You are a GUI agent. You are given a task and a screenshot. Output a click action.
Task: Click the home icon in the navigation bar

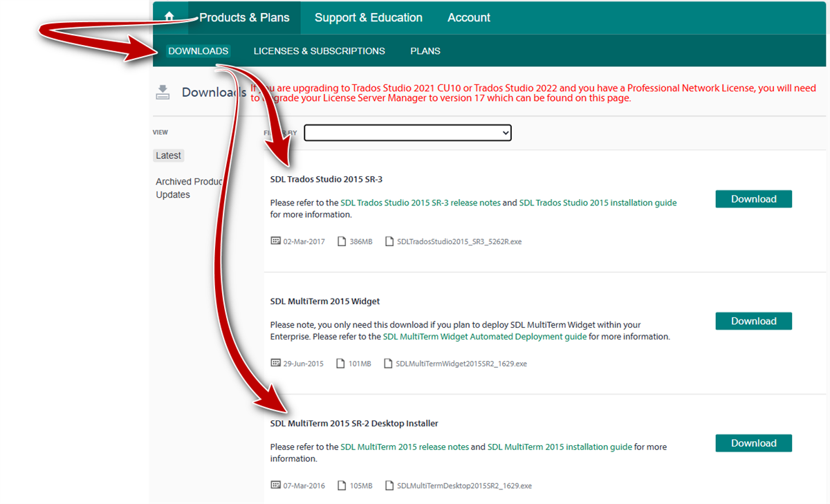coord(169,17)
